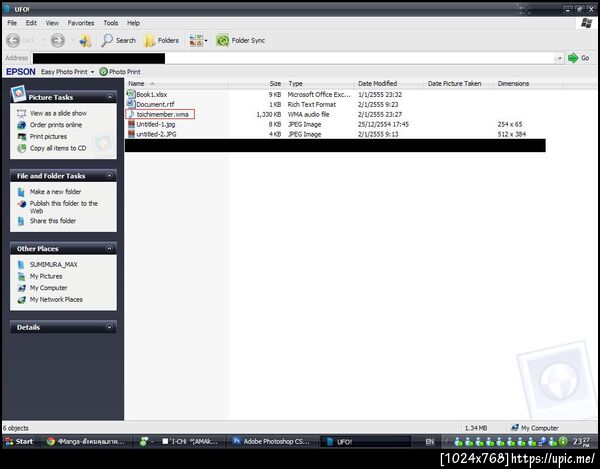Screen dimensions: 600x469
Task: Open SUMIMURA_MAX in Other Places
Action: (54, 264)
